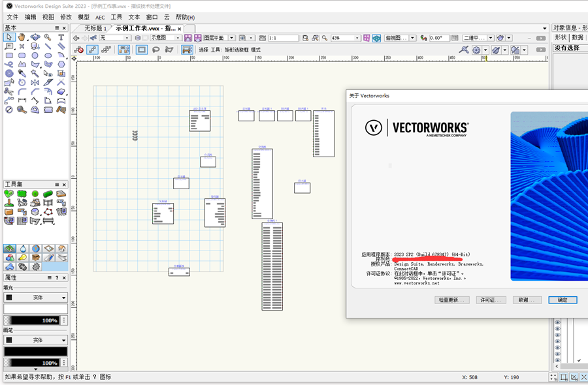This screenshot has height=385, width=588.
Task: Select the Spiral tool
Action: pos(9,73)
